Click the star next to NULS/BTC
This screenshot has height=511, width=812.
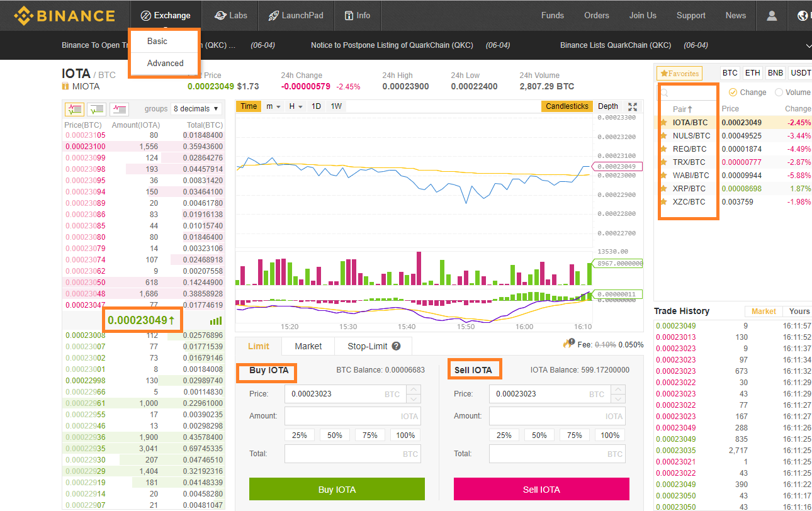(x=663, y=136)
